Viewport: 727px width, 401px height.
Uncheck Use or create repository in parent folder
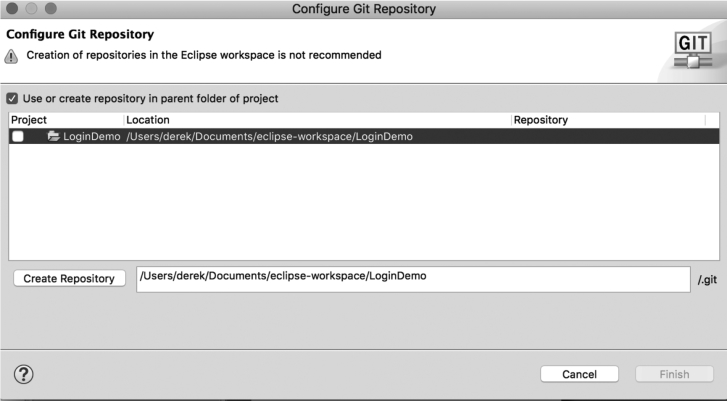(x=12, y=99)
